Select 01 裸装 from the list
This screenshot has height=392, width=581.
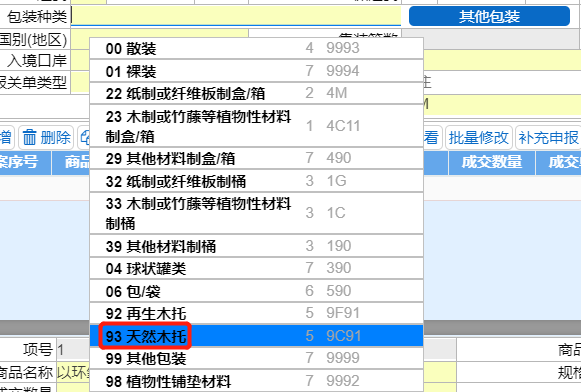pos(256,71)
